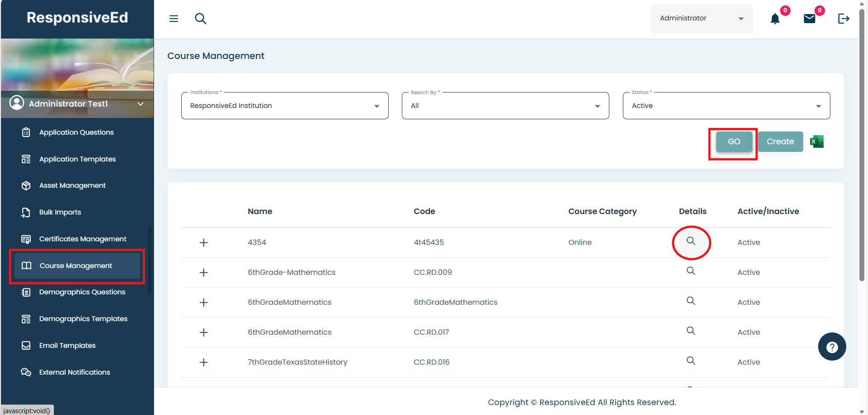Viewport: 868px width, 415px height.
Task: Click the hamburger menu icon
Action: [x=174, y=19]
